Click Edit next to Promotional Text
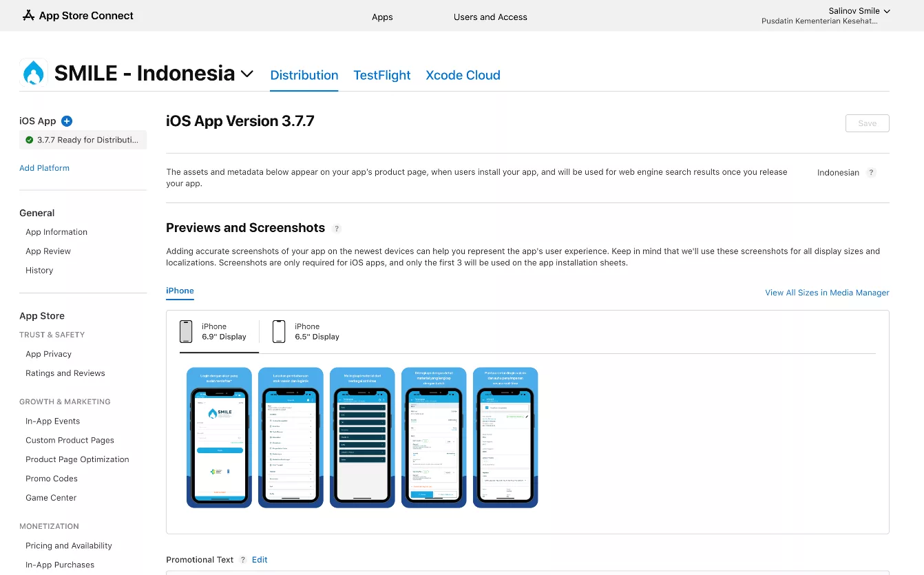924x575 pixels. coord(260,560)
